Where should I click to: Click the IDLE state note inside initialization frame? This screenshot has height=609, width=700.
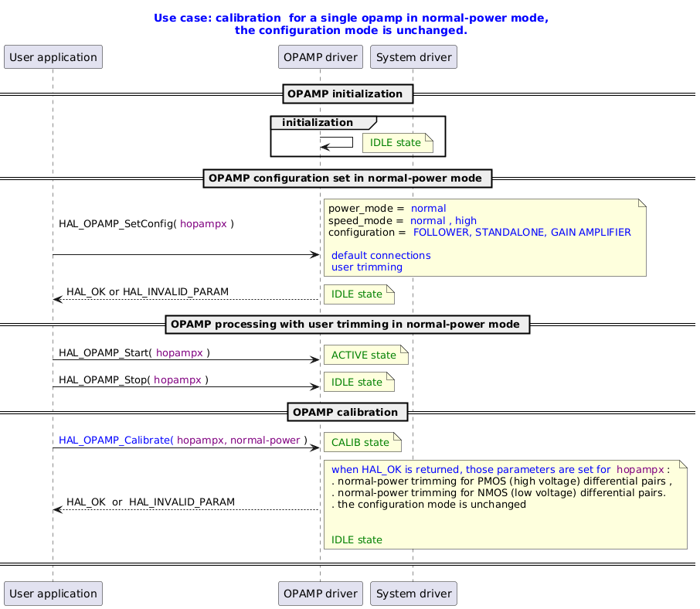coord(397,142)
